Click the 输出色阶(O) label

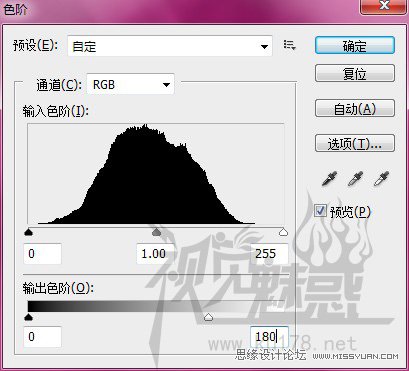58,288
